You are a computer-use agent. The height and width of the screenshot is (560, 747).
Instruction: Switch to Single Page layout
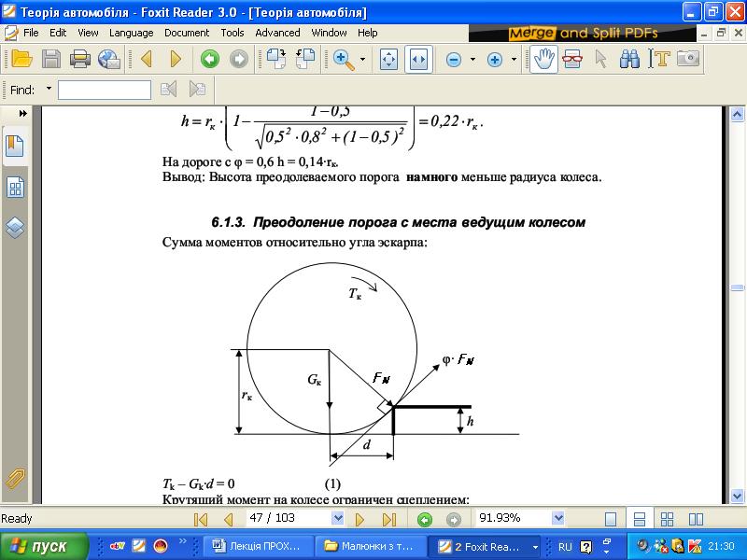click(x=611, y=519)
